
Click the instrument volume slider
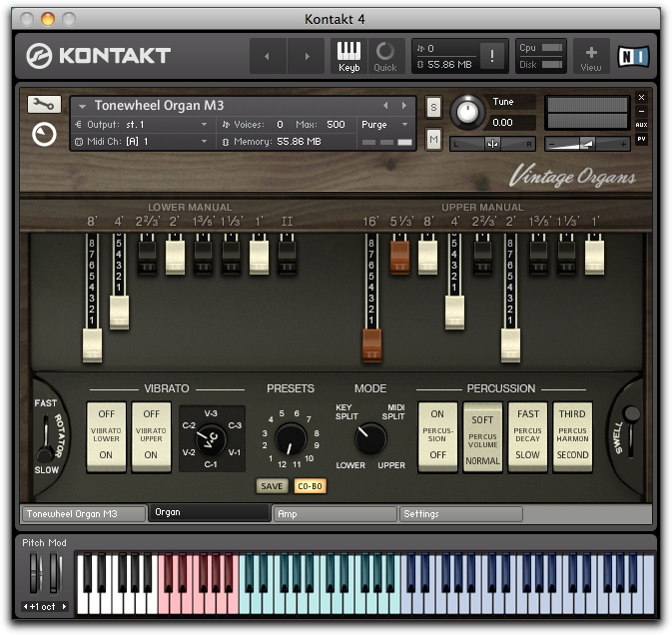[587, 144]
